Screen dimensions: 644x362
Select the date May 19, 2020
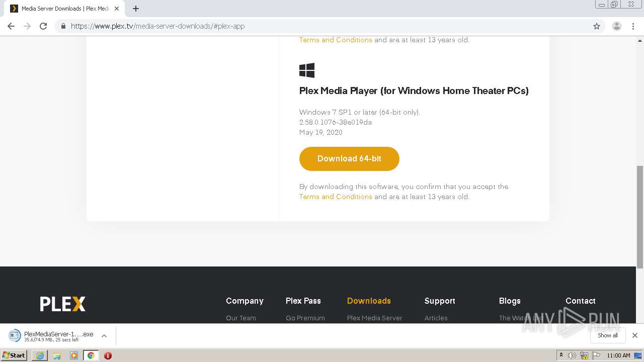(321, 132)
